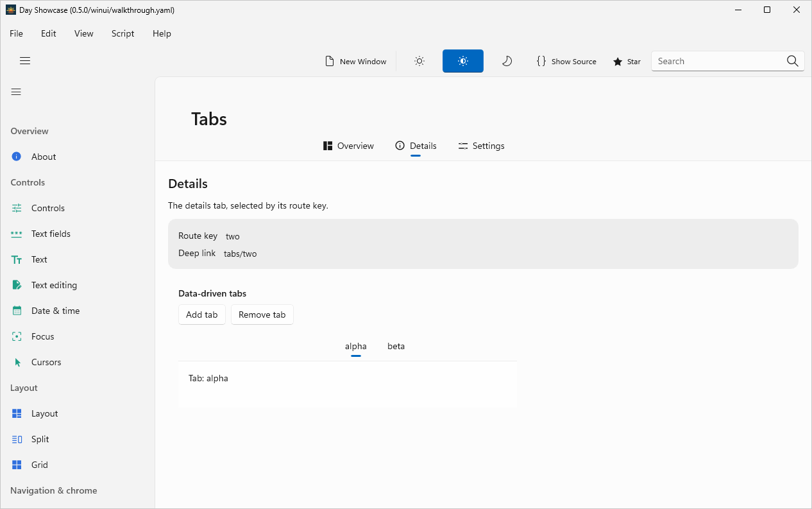Open the Controls page in sidebar
Image resolution: width=812 pixels, height=509 pixels.
78,208
